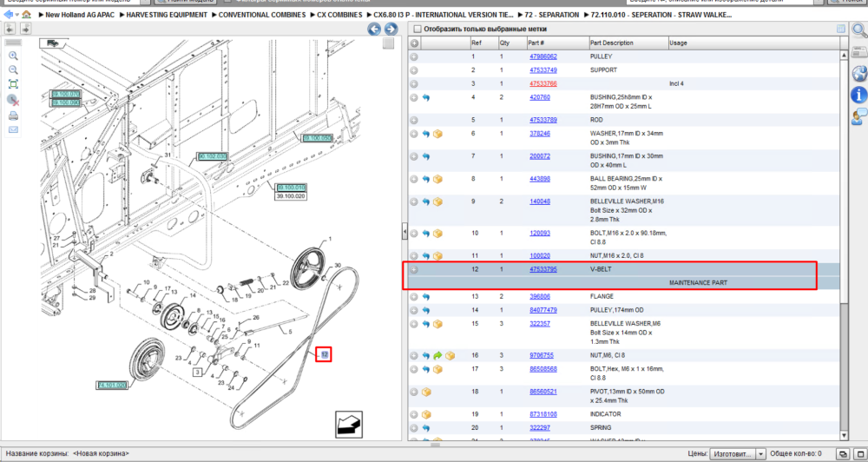Go to next illustration blue arrow
Screen dimensions: 868x462
(x=391, y=30)
